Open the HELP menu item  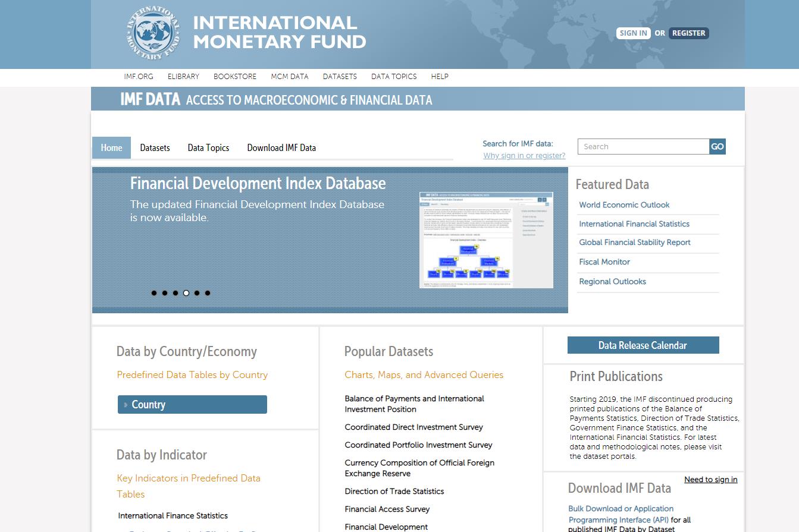[440, 77]
